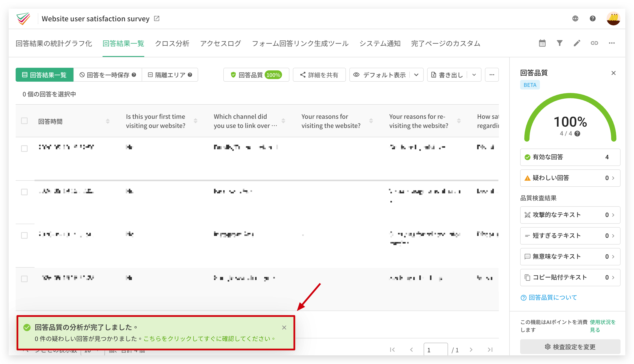Click the SurveyCake logo icon
Image resolution: width=634 pixels, height=364 pixels.
click(x=23, y=18)
